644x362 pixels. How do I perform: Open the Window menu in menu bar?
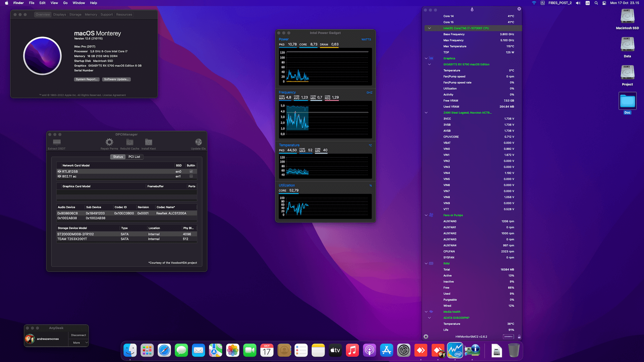79,3
